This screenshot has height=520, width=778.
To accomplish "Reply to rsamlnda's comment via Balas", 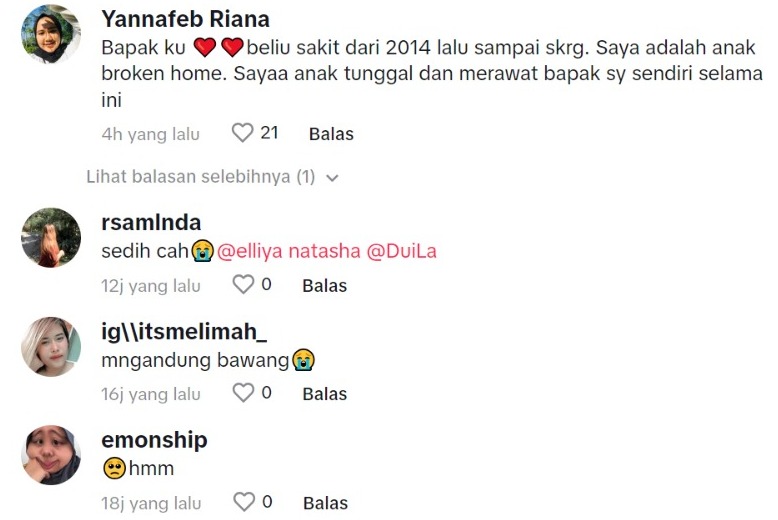I will (324, 286).
